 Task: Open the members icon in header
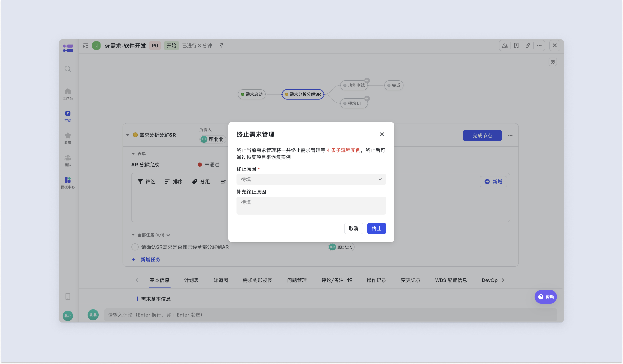[505, 46]
